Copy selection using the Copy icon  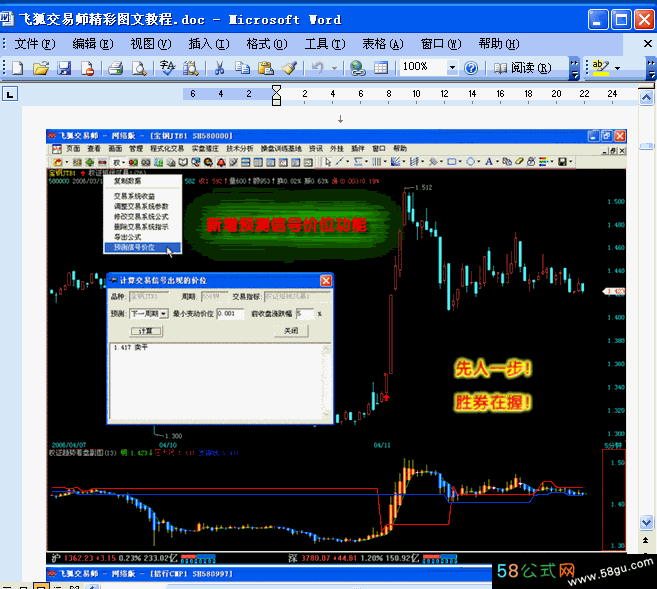tap(242, 68)
